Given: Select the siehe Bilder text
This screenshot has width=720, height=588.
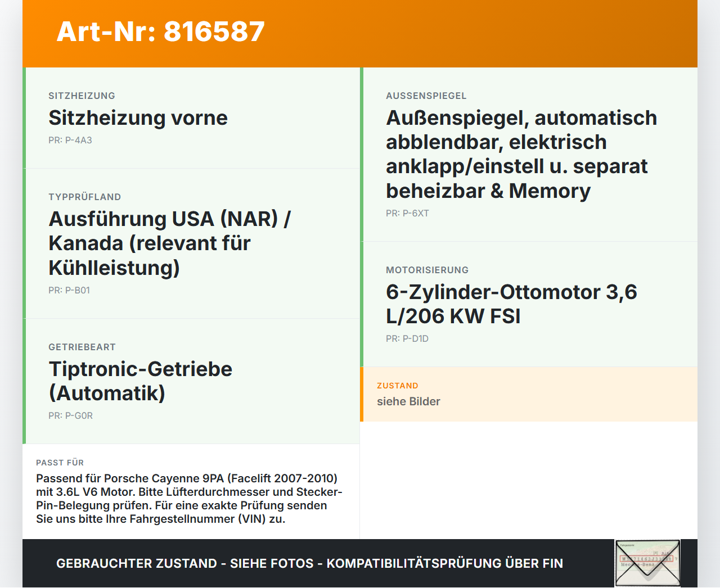Looking at the screenshot, I should (x=408, y=401).
